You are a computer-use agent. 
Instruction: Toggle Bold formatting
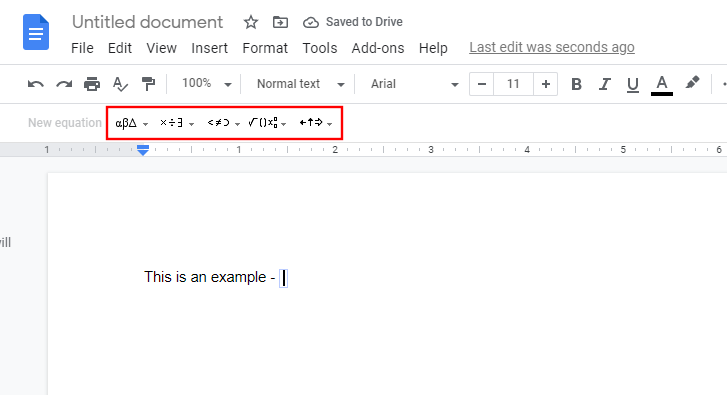point(576,84)
